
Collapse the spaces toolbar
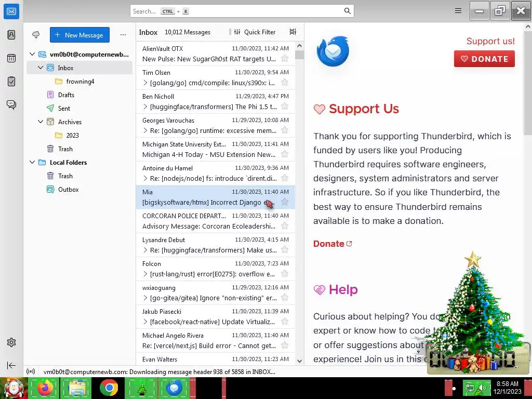(x=11, y=365)
